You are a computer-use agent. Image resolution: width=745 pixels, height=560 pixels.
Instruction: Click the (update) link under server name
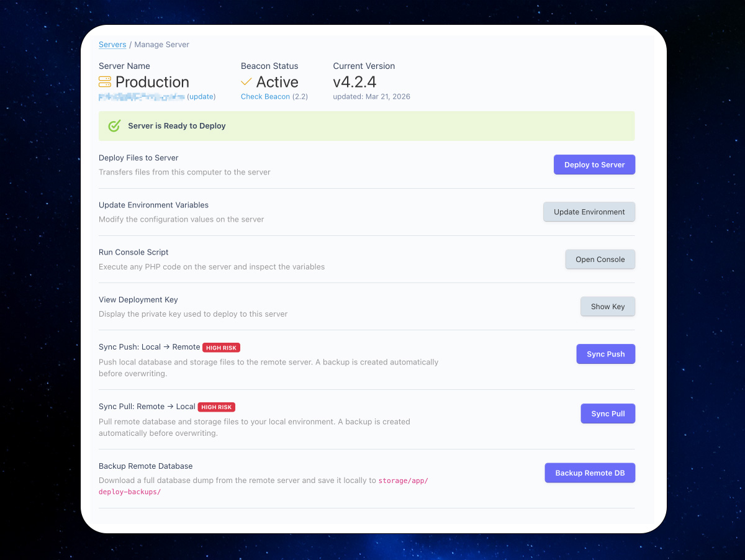(201, 97)
